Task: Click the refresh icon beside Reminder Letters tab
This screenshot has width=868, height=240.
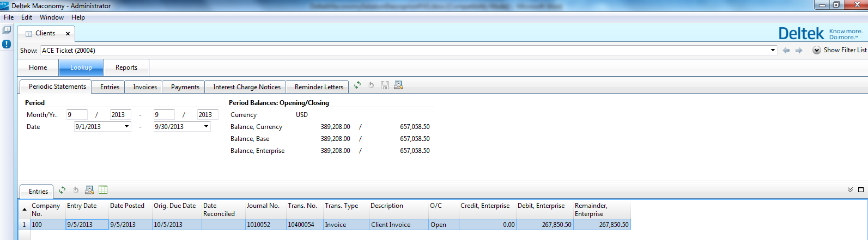Action: (357, 85)
